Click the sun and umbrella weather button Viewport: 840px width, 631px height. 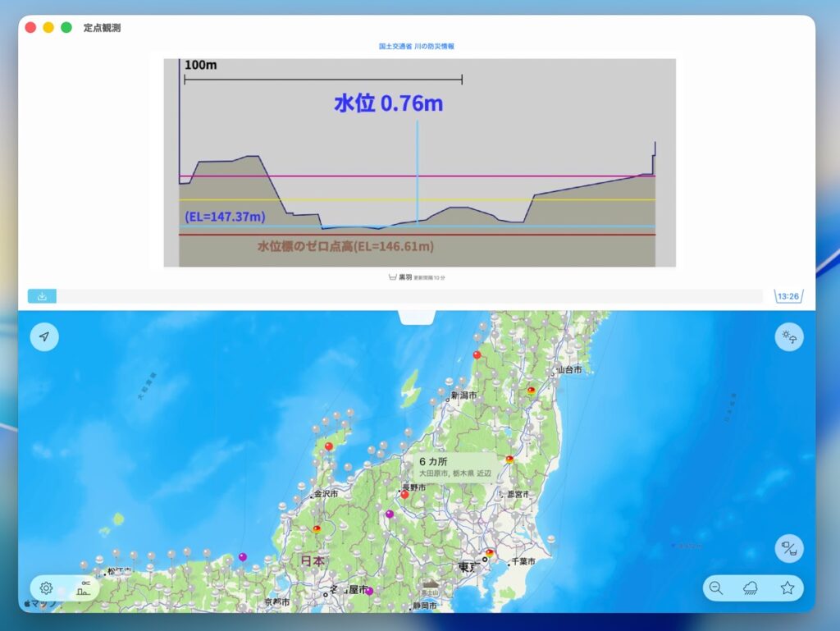pyautogui.click(x=789, y=336)
